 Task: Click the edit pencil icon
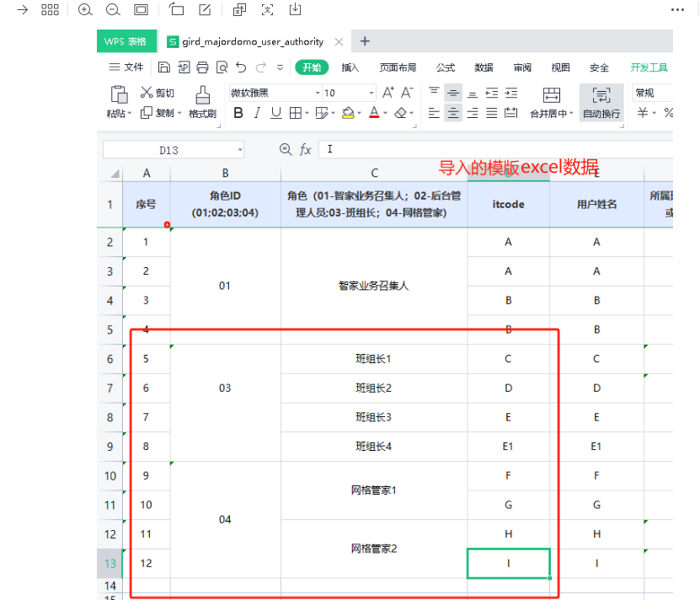tap(205, 9)
